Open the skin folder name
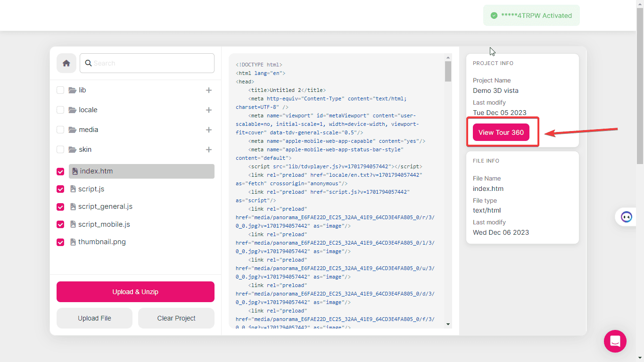This screenshot has width=644, height=362. (x=85, y=149)
